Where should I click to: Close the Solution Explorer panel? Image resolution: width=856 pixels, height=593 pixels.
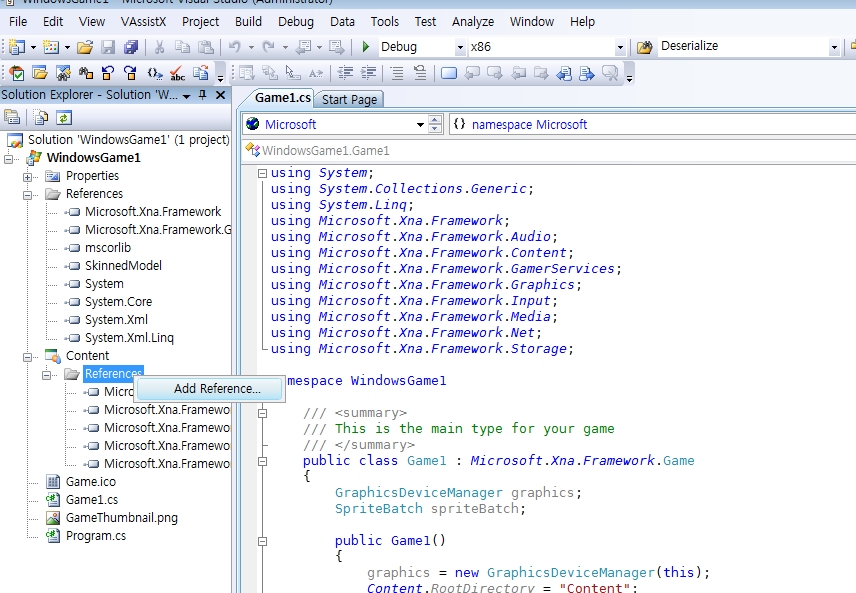[x=221, y=95]
